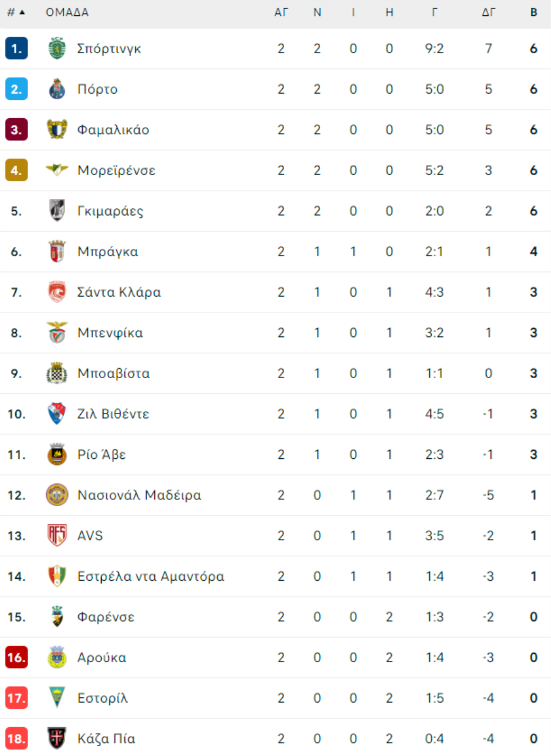
Task: Click the Moreirense club crest icon
Action: point(57,170)
